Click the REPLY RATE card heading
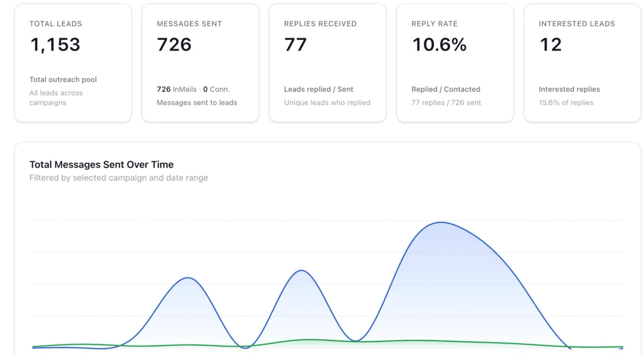 (x=434, y=24)
